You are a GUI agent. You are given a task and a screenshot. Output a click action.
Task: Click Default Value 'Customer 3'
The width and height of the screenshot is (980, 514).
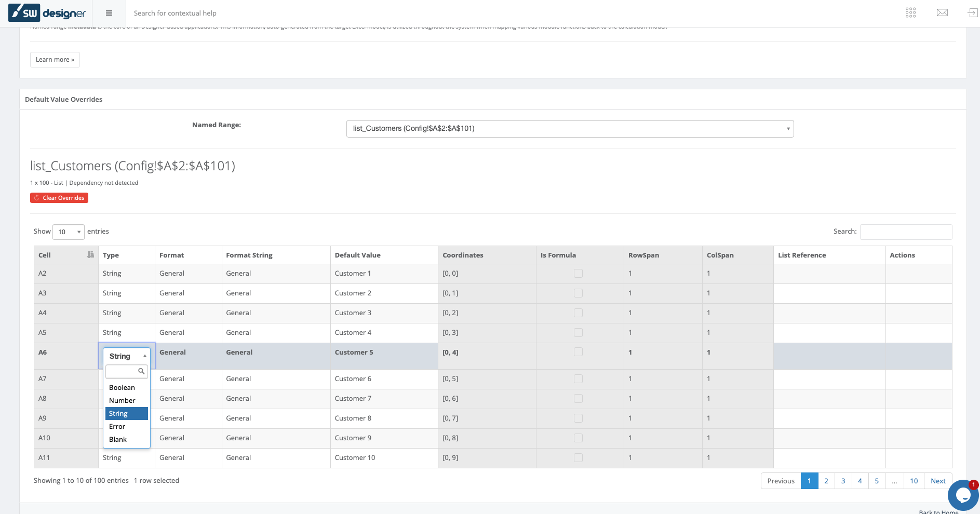tap(353, 313)
